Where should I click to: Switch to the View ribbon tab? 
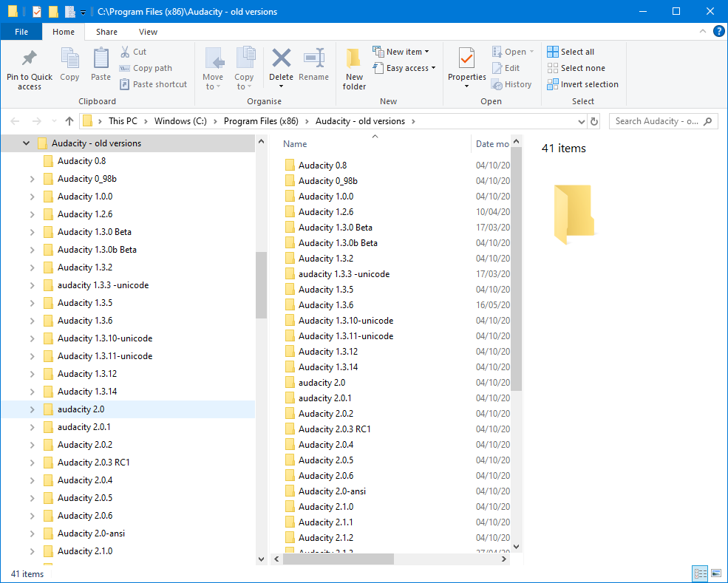[x=148, y=32]
